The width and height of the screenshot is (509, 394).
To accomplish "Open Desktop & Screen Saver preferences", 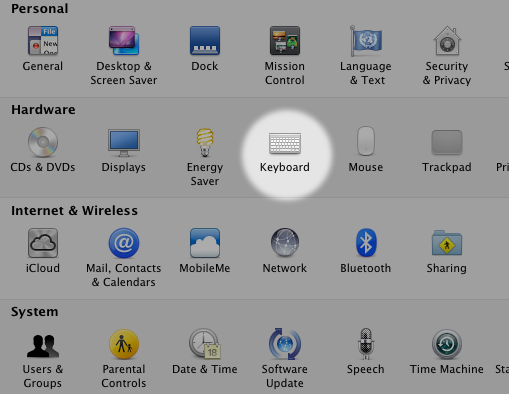I will [124, 41].
